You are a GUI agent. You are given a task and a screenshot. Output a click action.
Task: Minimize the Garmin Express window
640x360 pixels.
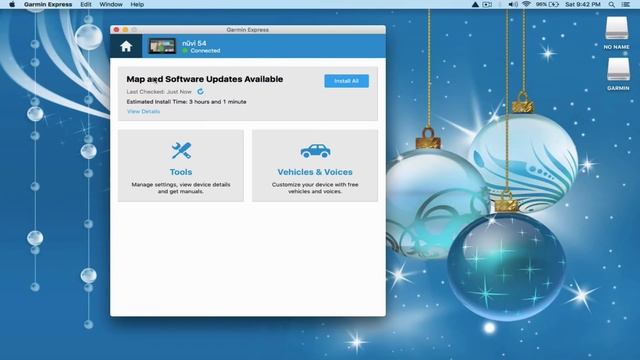(x=125, y=30)
